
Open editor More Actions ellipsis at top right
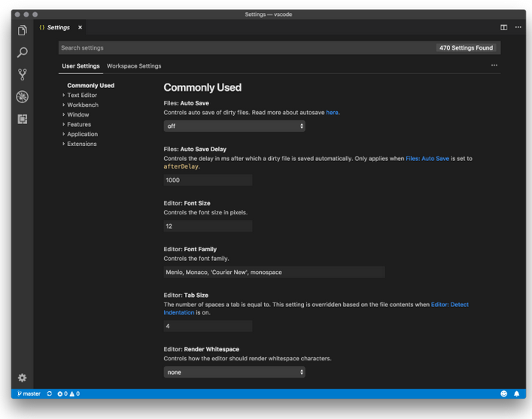[518, 27]
